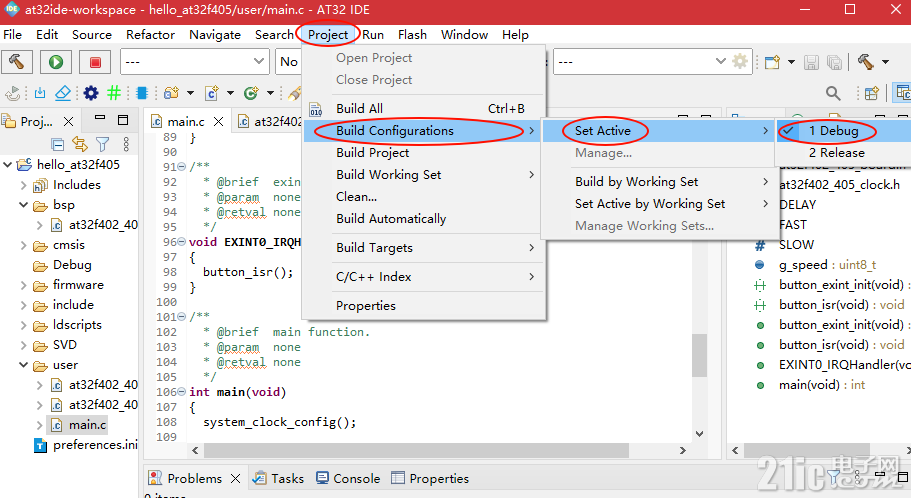Viewport: 911px width, 498px height.
Task: Click the hammer Build button in launch bar
Action: [x=16, y=62]
